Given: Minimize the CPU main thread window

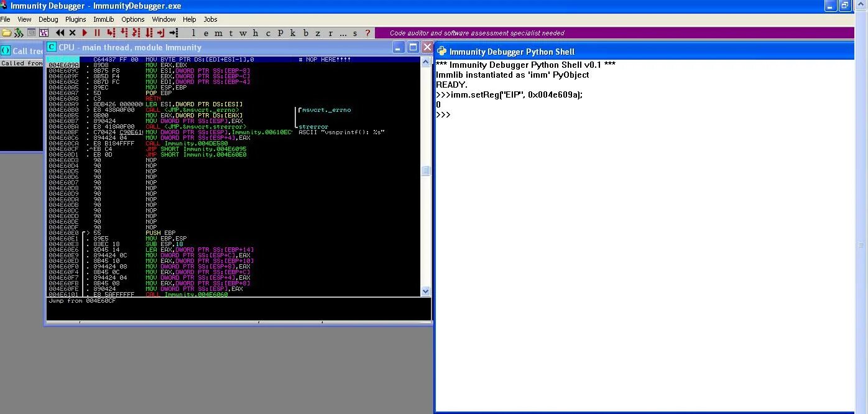Looking at the screenshot, I should tap(399, 47).
